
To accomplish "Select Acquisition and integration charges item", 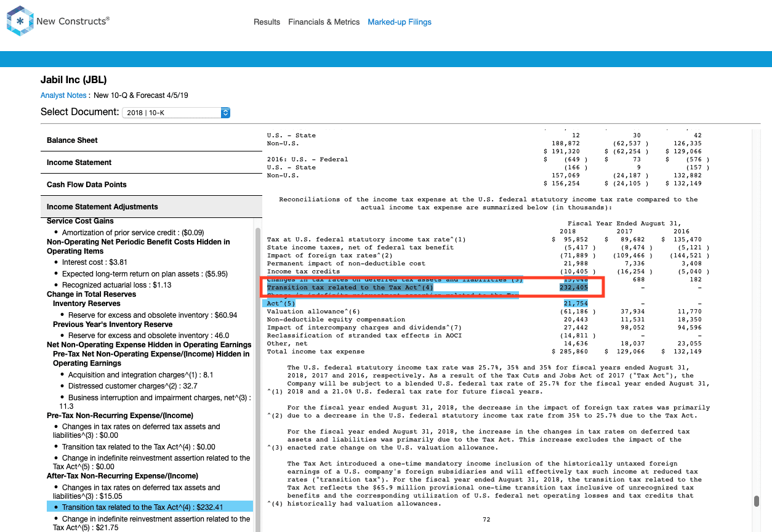I will 141,374.
